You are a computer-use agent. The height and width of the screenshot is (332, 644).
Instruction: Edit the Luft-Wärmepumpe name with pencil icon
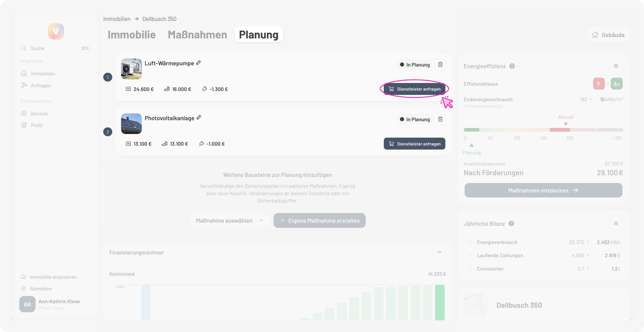click(198, 63)
